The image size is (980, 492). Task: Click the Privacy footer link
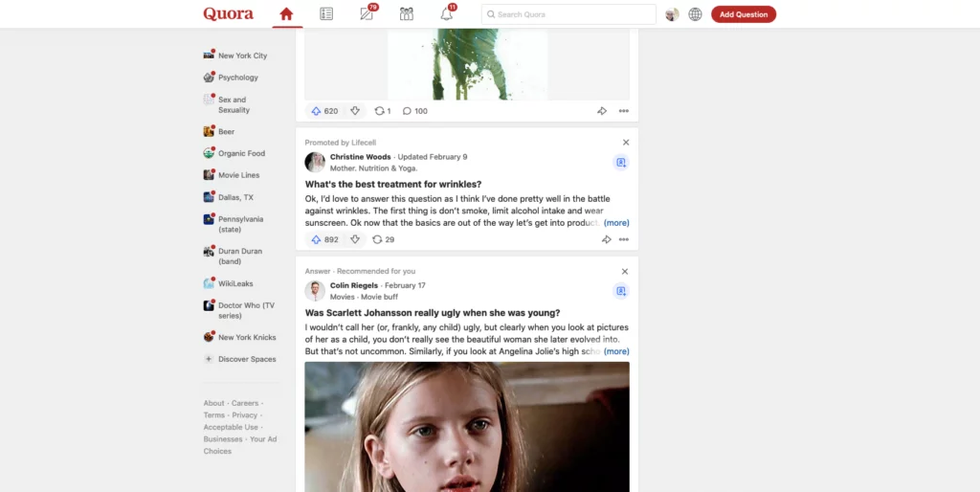tap(244, 415)
